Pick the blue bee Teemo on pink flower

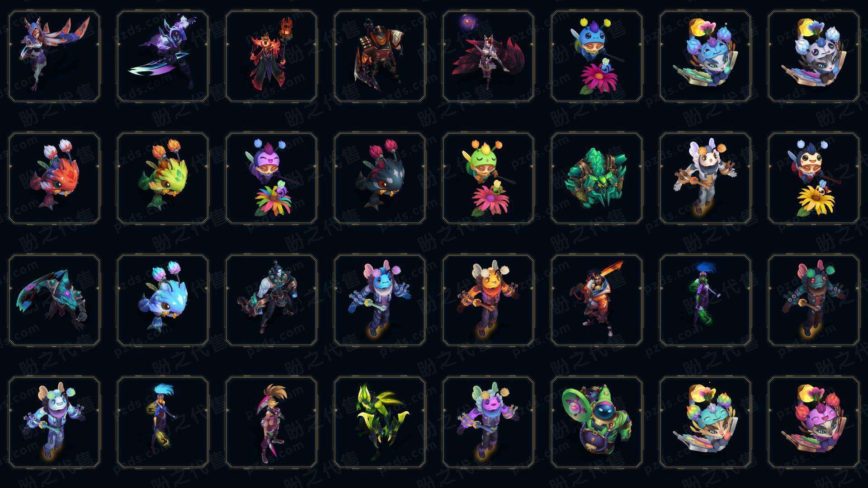(597, 56)
